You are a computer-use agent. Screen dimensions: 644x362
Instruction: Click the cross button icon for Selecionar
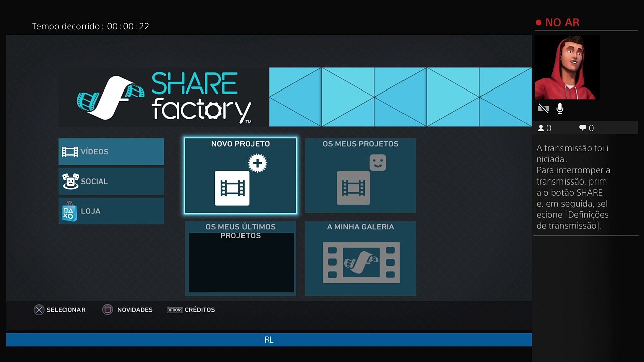pyautogui.click(x=39, y=310)
